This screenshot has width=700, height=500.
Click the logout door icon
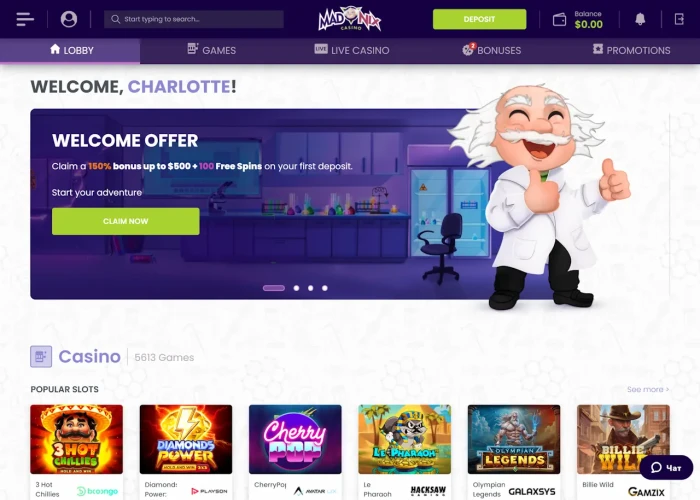pos(679,19)
